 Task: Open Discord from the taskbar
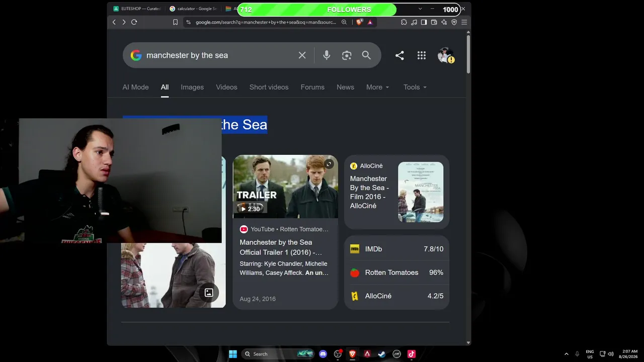[x=323, y=354]
